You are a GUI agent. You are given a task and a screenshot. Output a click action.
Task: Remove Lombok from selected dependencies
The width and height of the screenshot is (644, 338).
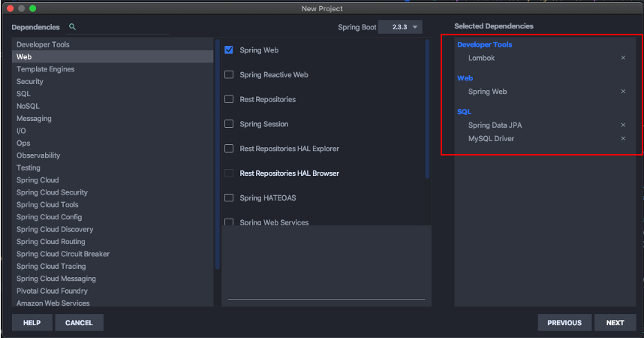coord(623,58)
